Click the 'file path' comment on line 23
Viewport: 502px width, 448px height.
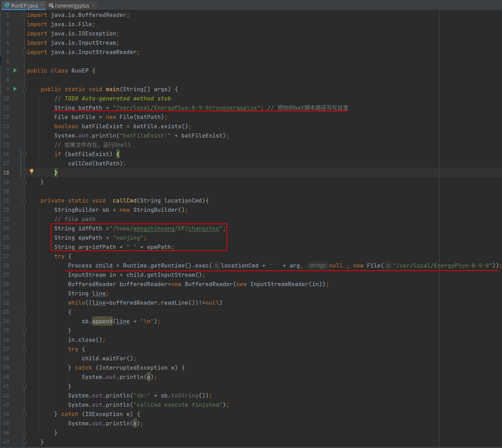(x=75, y=219)
